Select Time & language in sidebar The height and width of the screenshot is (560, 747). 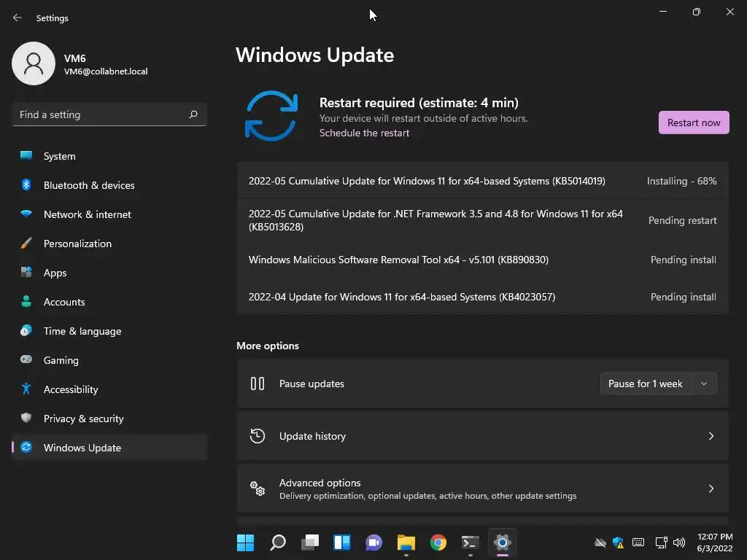(109, 330)
